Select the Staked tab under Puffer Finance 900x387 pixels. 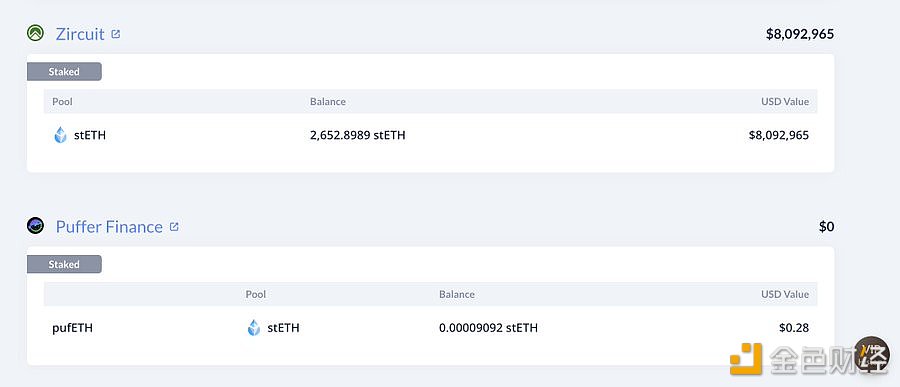tap(64, 265)
